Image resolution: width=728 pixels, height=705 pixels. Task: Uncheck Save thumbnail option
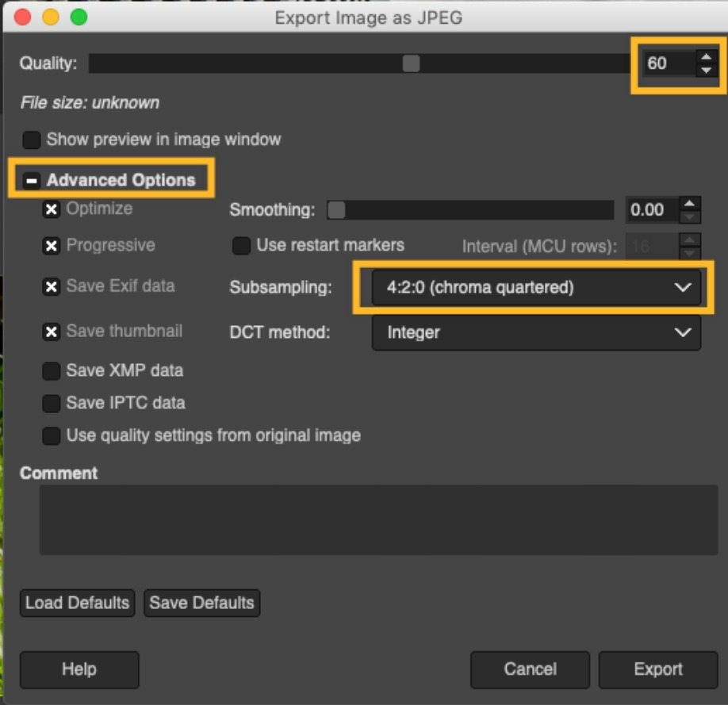pyautogui.click(x=52, y=331)
